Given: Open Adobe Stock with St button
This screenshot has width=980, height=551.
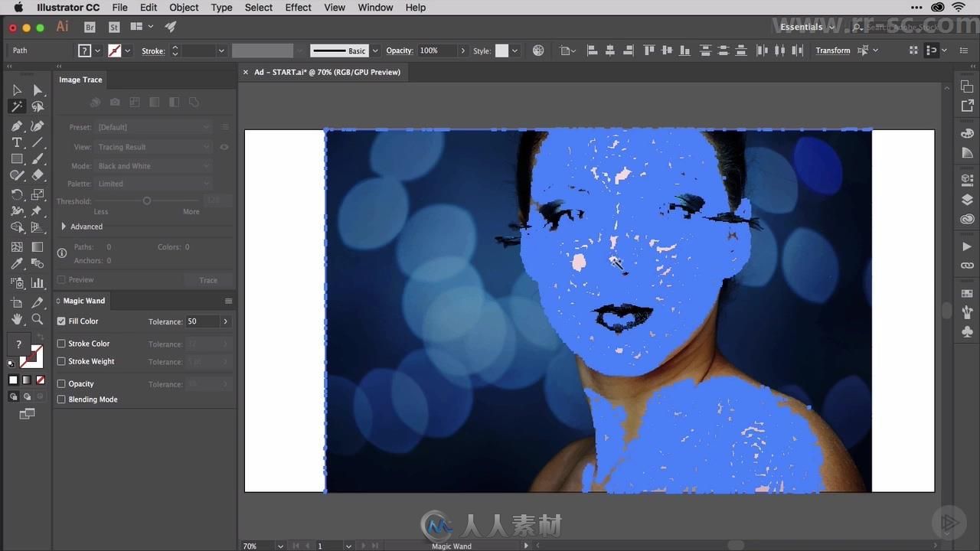Looking at the screenshot, I should (x=114, y=27).
